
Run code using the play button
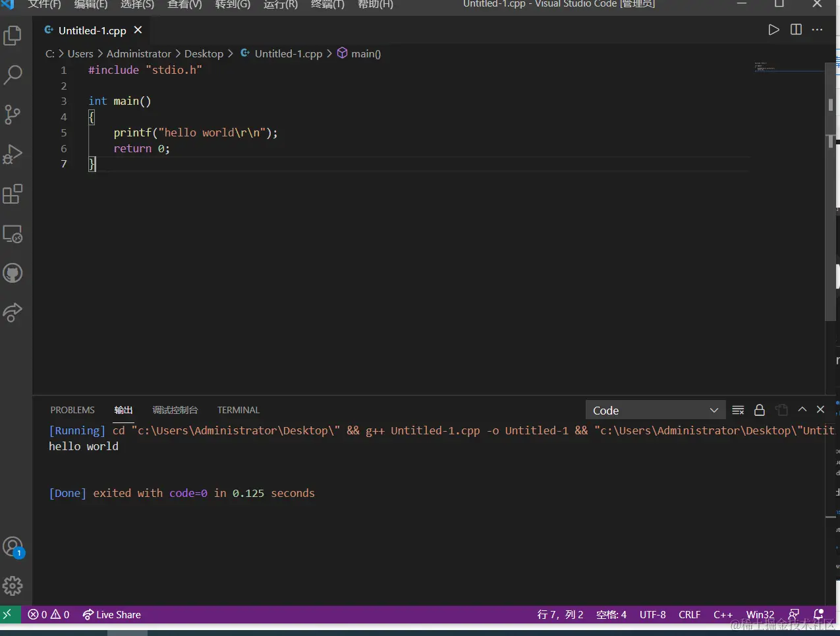pyautogui.click(x=773, y=30)
